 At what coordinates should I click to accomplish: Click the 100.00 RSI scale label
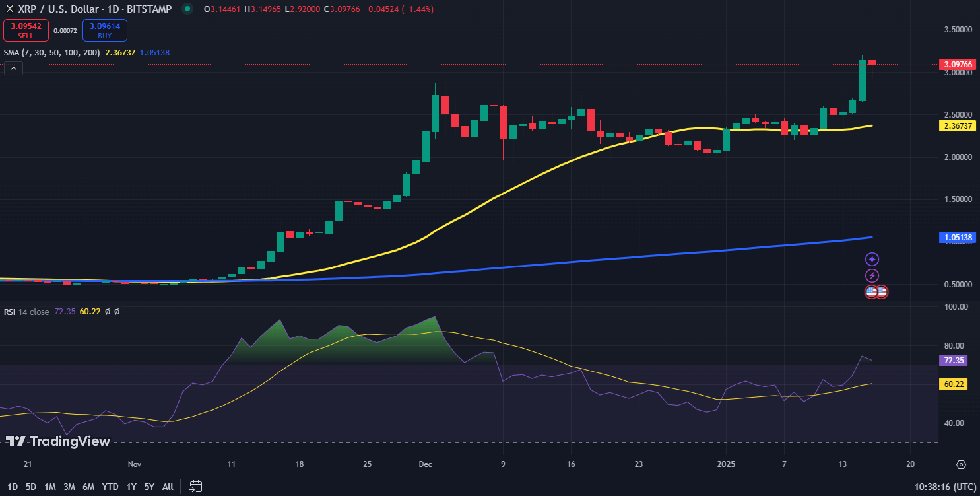[x=956, y=307]
